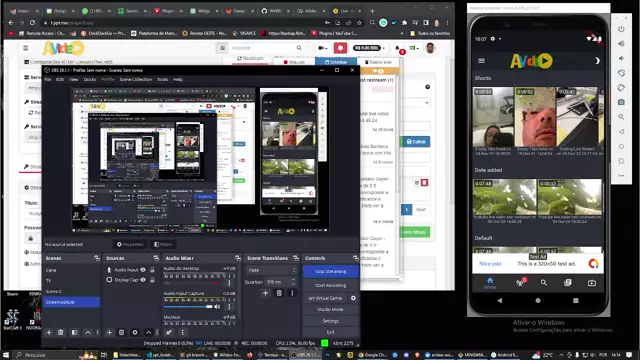The image size is (640, 360).
Task: Open hamburger menu in phone app
Action: tap(482, 61)
